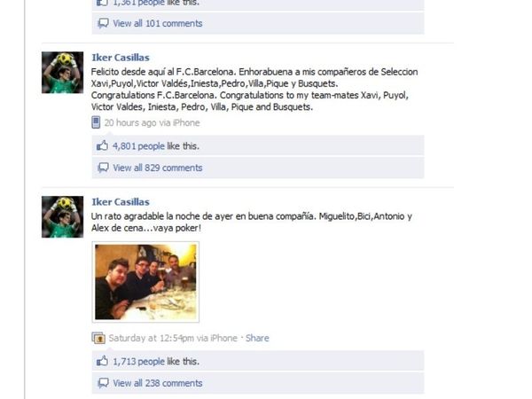Show the 1,713 people who like this

click(x=138, y=362)
